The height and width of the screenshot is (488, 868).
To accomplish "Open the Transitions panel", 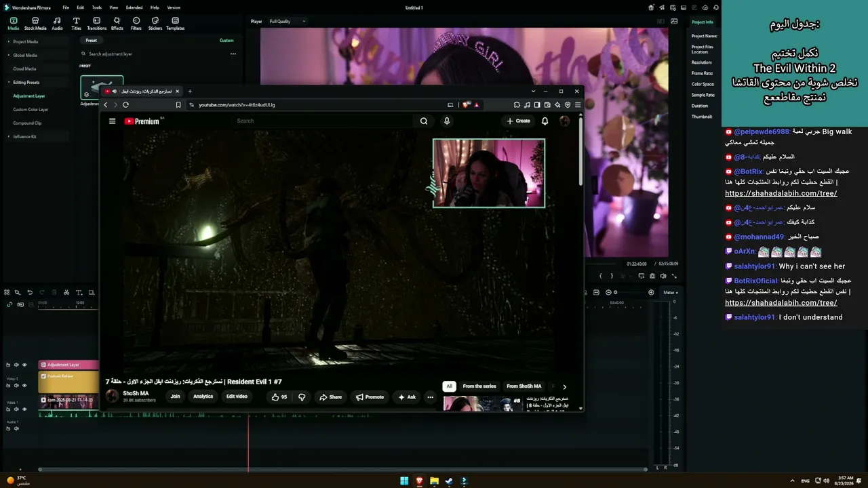I will click(96, 24).
